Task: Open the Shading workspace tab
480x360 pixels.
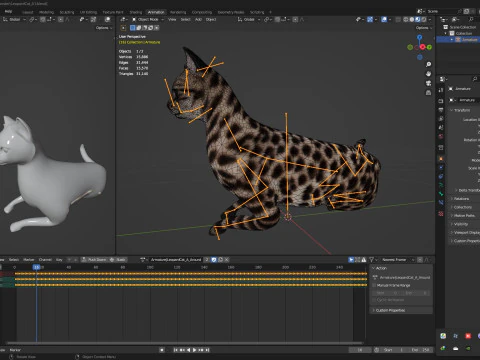Action: [136, 12]
